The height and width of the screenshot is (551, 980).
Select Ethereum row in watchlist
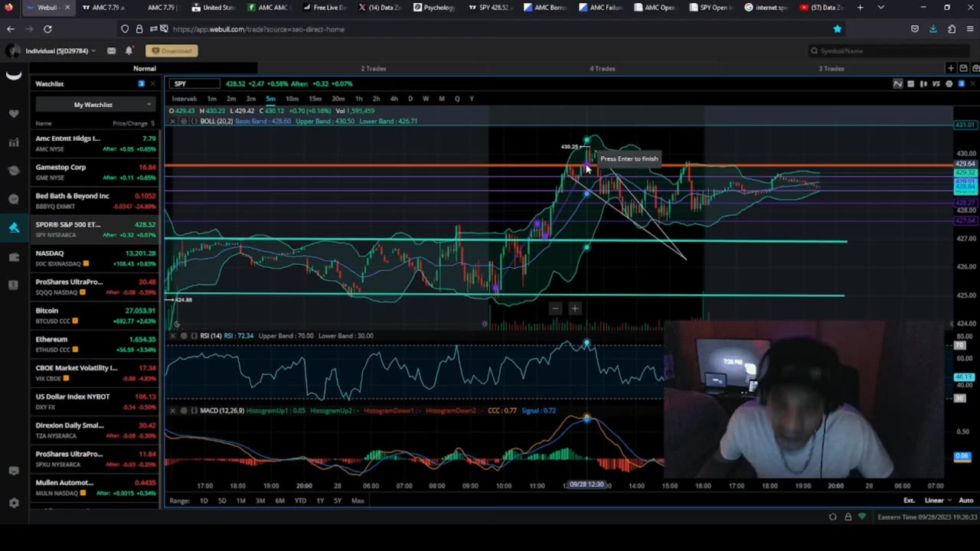96,344
